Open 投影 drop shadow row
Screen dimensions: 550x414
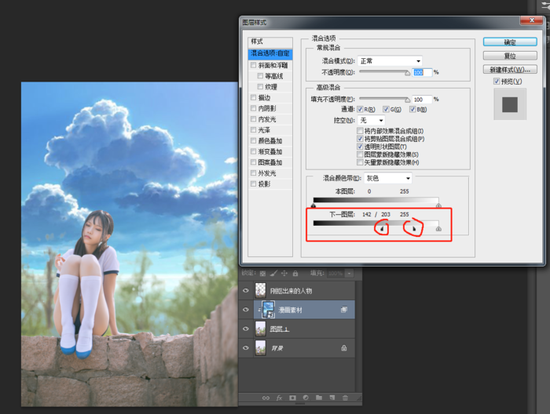tap(270, 184)
